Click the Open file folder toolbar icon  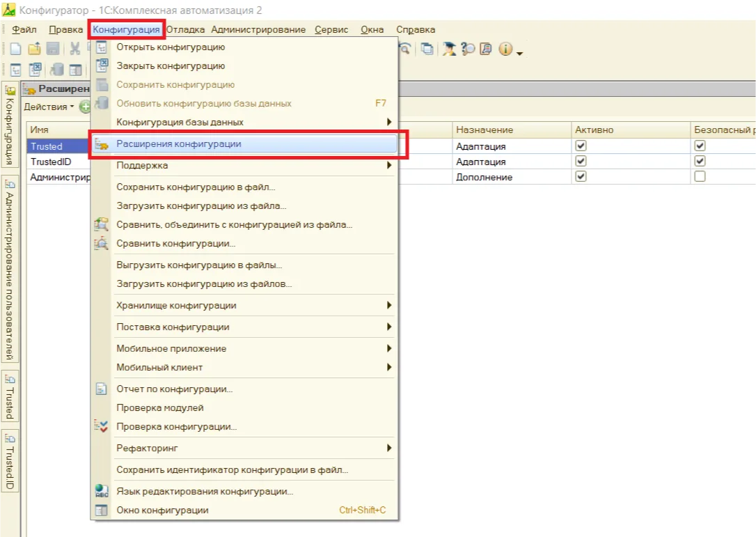(x=34, y=49)
